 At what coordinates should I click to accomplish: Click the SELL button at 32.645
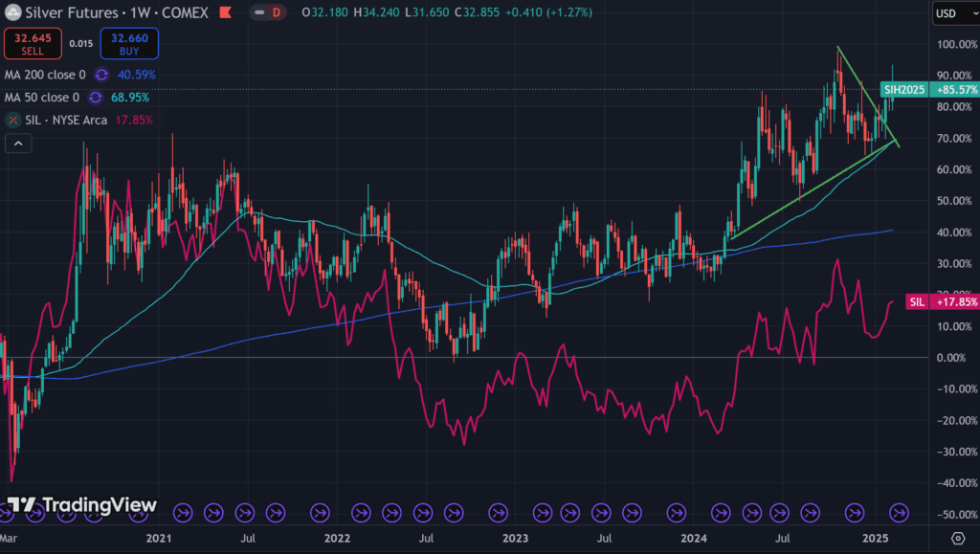pos(33,44)
